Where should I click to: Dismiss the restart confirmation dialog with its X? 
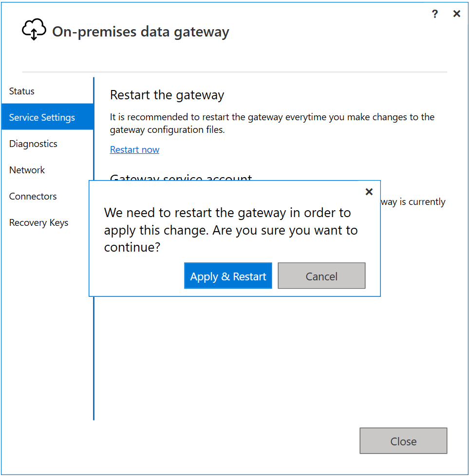coord(369,192)
